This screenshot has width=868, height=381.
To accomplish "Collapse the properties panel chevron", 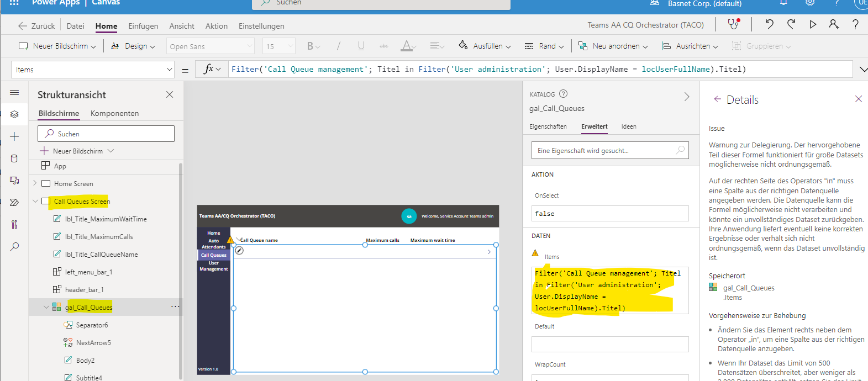I will tap(687, 97).
